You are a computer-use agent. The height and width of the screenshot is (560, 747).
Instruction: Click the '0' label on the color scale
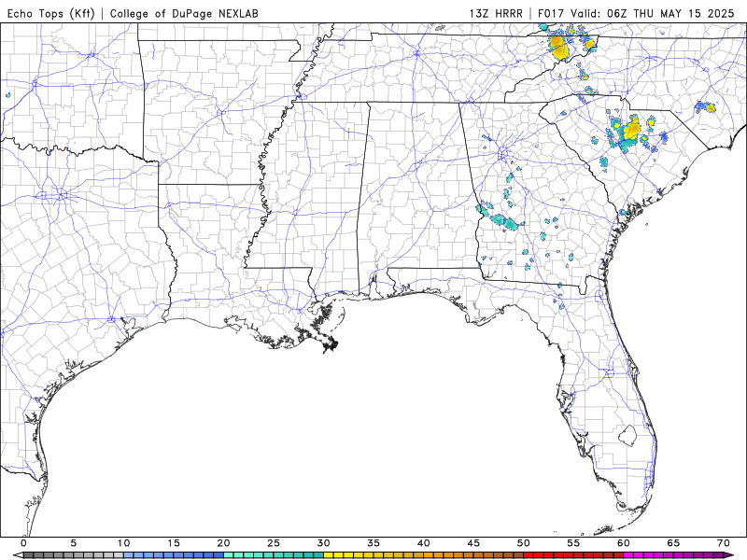(24, 543)
